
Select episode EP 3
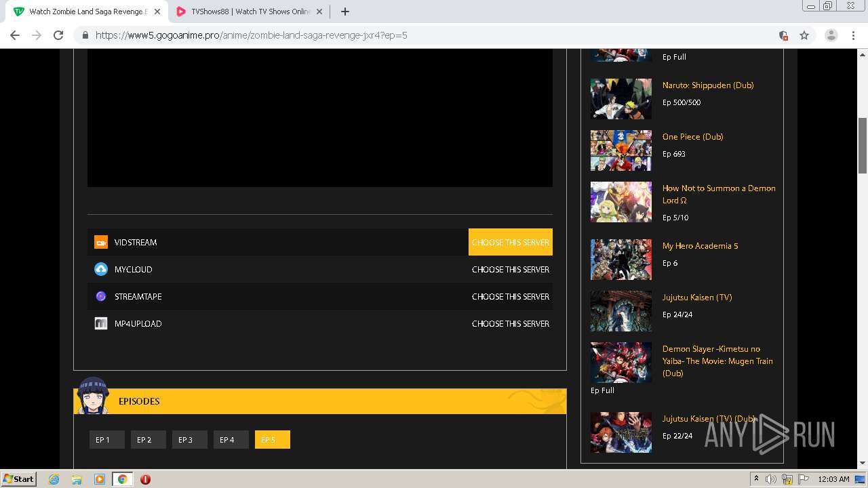coord(190,440)
